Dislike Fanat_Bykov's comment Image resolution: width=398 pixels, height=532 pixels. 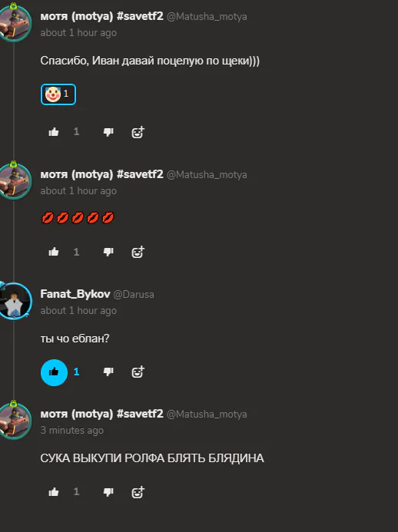pyautogui.click(x=108, y=372)
